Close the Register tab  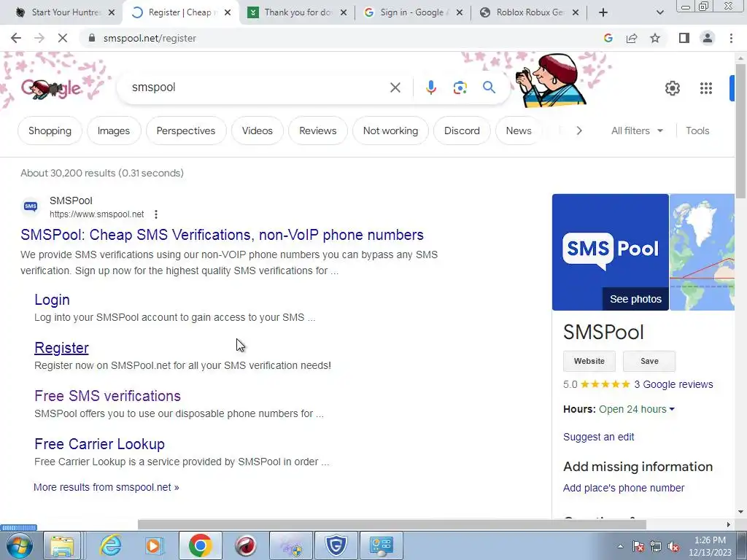[228, 13]
